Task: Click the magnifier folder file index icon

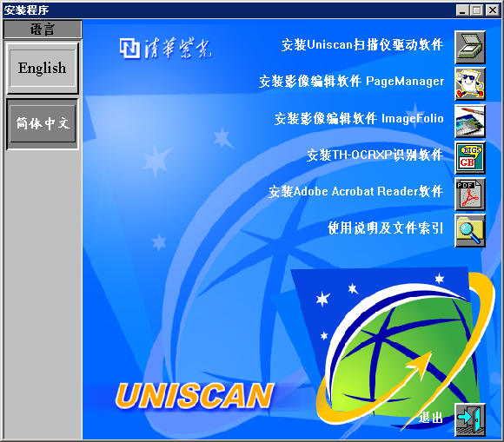Action: [x=470, y=231]
